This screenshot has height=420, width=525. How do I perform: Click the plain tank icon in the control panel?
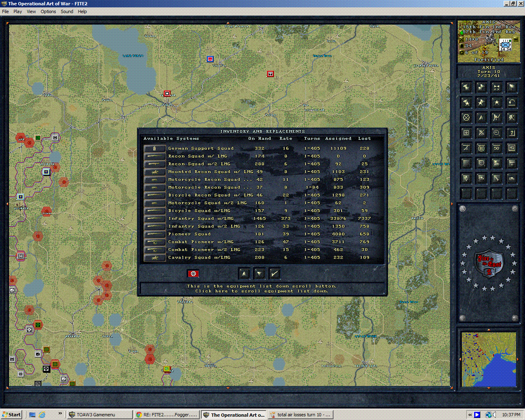point(512,178)
